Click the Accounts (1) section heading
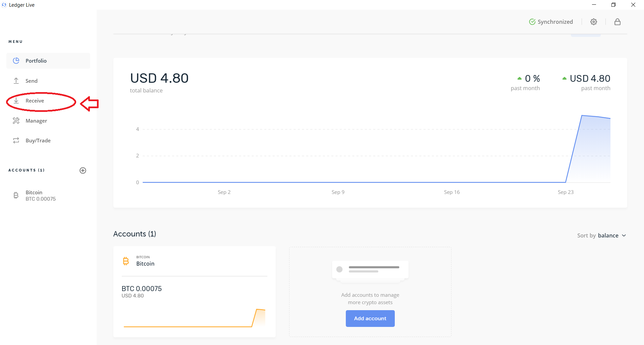Screen dimensions: 644x345 (135, 234)
